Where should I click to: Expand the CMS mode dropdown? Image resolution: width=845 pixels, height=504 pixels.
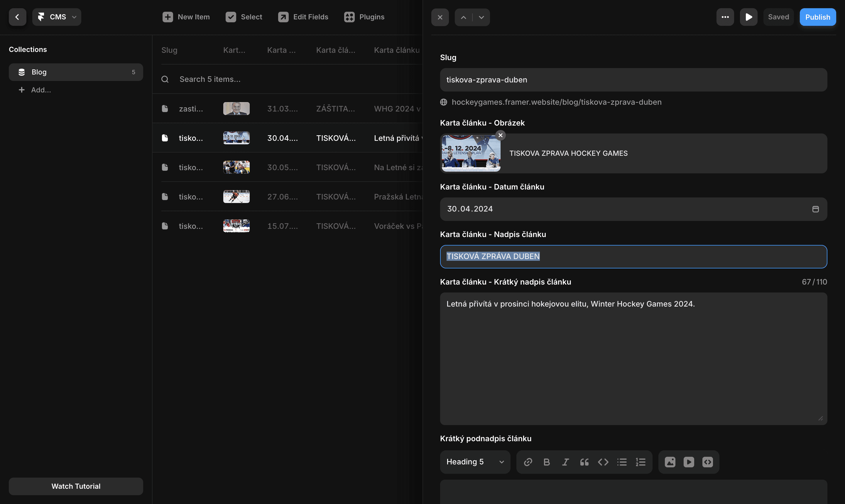57,17
